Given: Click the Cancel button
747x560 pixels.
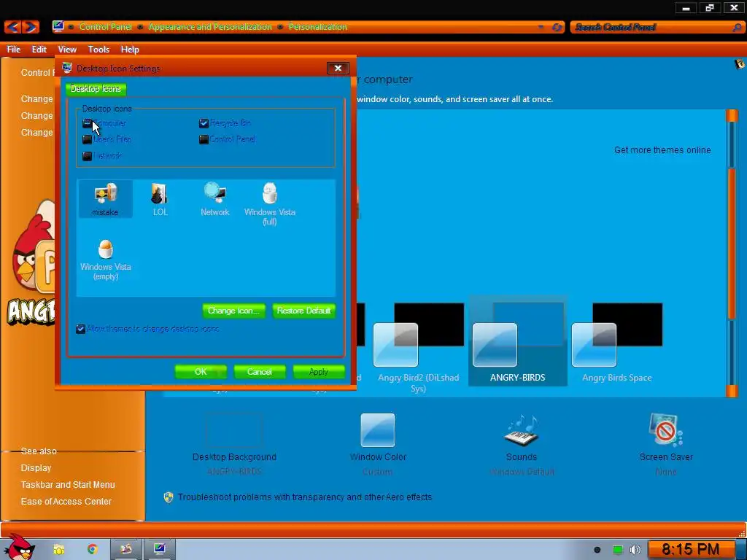Looking at the screenshot, I should [x=260, y=371].
